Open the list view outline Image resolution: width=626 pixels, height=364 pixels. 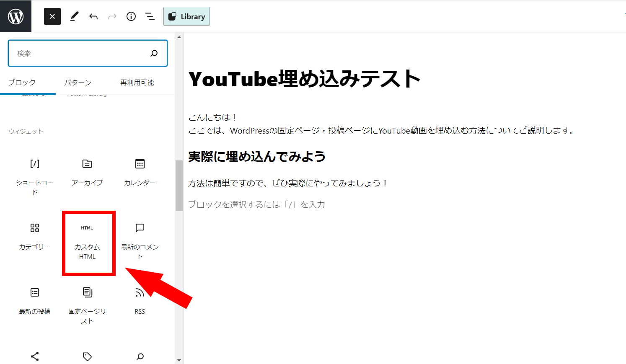pos(150,16)
